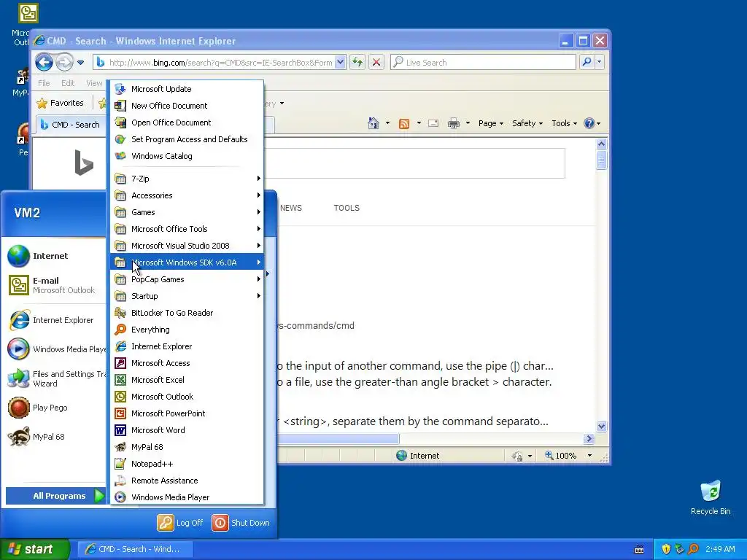Click the IE Forward arrow button
Screen dimensions: 747x560
pos(64,62)
